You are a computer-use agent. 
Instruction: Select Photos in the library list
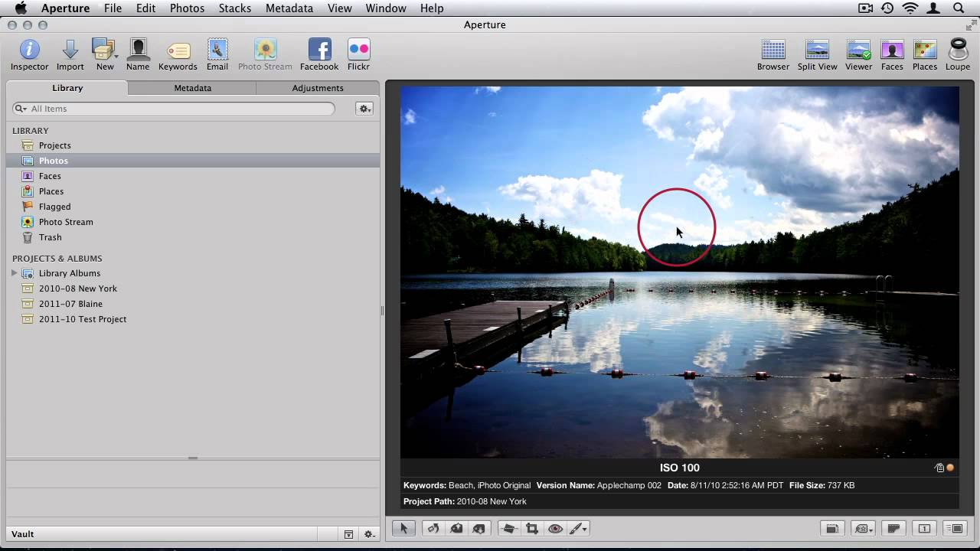coord(193,161)
